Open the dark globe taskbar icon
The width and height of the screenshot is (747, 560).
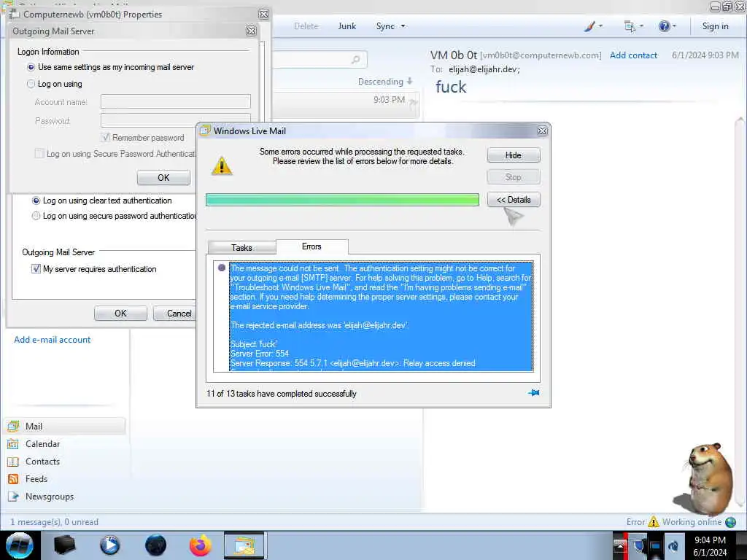coord(156,545)
